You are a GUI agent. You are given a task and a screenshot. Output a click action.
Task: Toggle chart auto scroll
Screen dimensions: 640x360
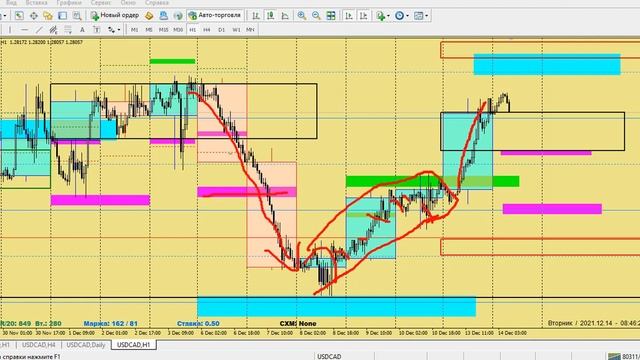coord(349,16)
